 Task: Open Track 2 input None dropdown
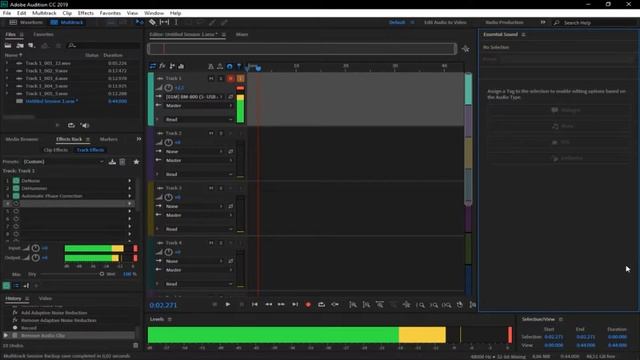click(x=194, y=151)
